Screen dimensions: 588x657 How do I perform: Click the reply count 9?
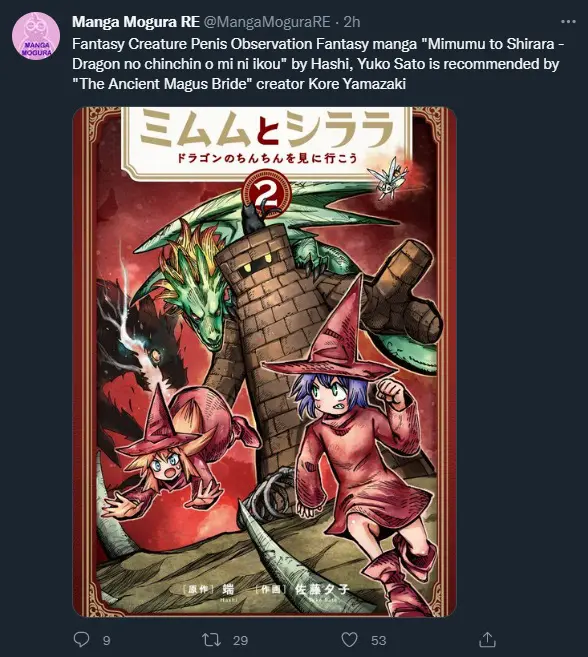106,641
